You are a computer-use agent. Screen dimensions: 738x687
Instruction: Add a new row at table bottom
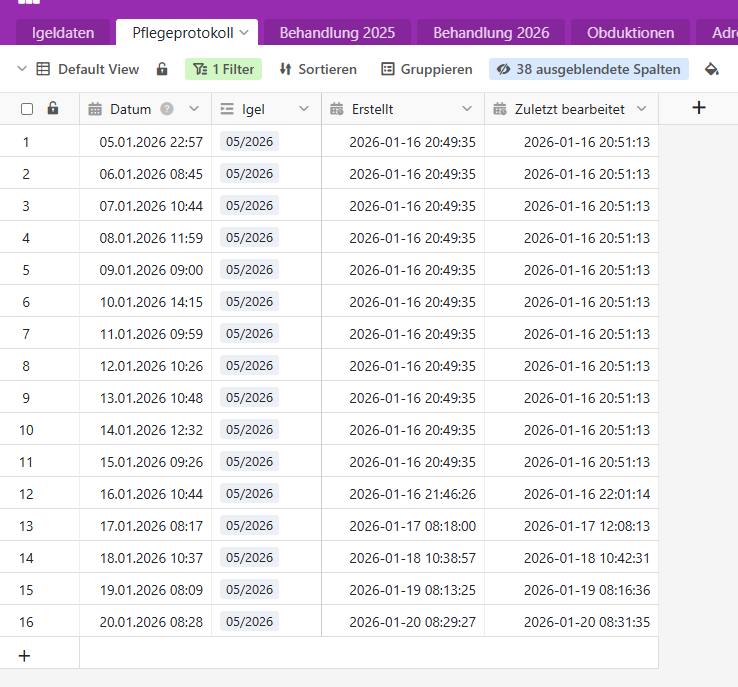pos(25,655)
